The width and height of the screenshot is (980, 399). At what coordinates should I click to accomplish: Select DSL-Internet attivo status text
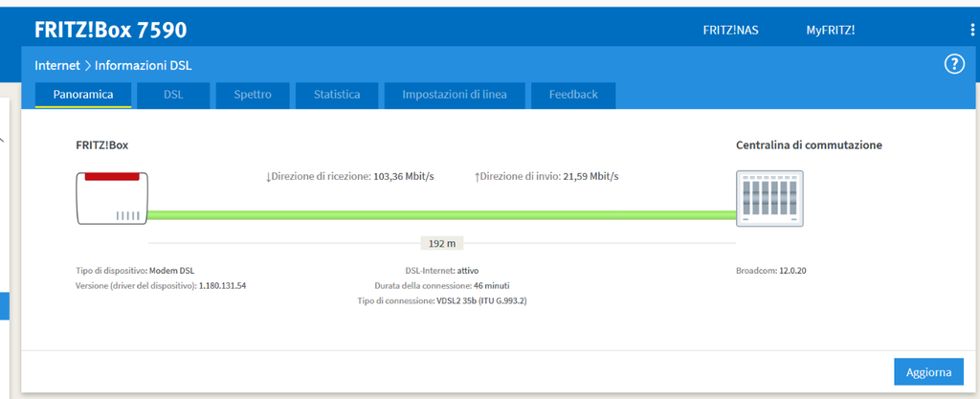tap(442, 271)
